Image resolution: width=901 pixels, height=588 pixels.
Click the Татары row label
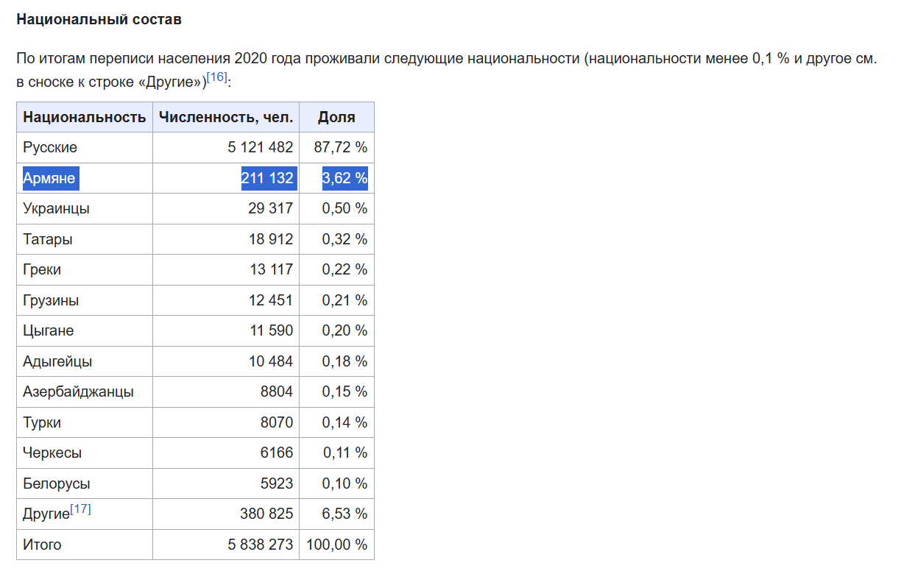click(x=48, y=239)
